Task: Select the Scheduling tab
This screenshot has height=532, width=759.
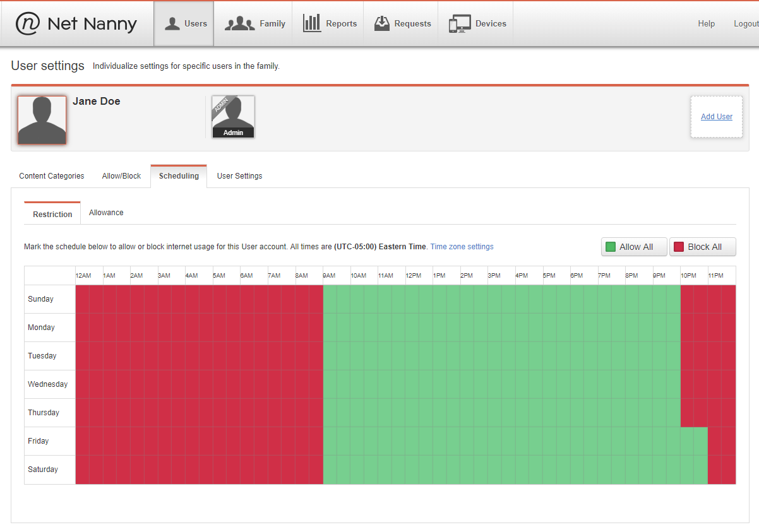Action: [179, 176]
